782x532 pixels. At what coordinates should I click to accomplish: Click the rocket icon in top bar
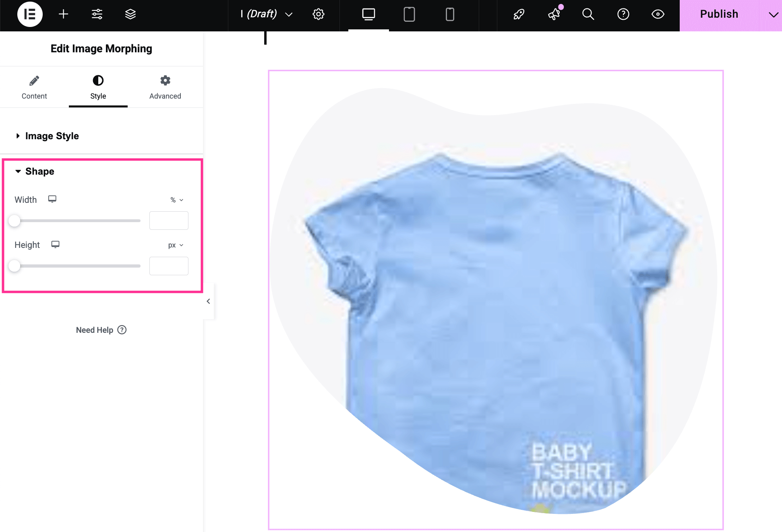519,14
